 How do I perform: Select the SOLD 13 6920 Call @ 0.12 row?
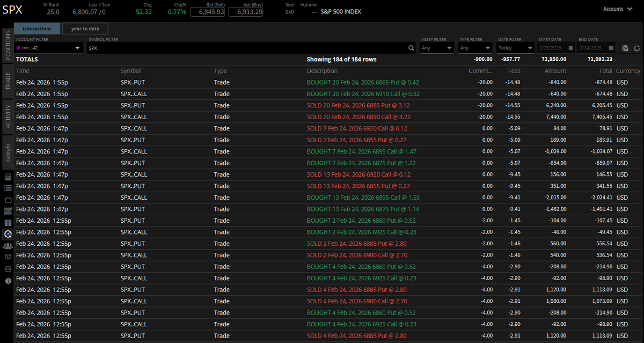(x=328, y=174)
